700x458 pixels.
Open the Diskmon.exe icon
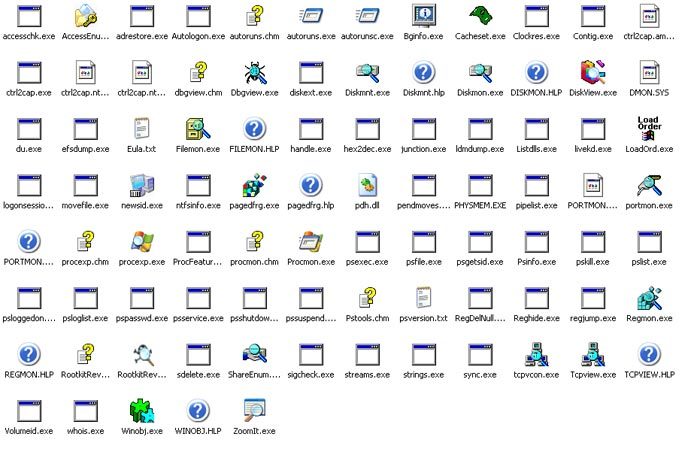[x=480, y=72]
